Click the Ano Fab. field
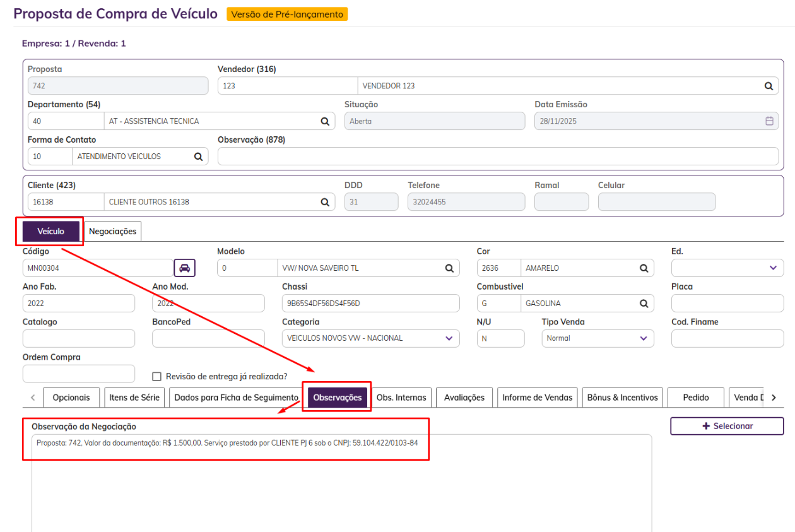Screen dimensions: 795x532 pos(79,304)
